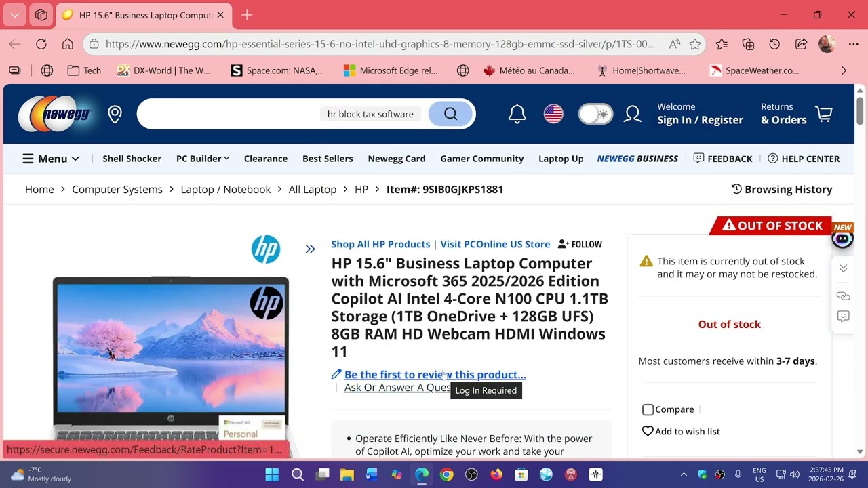The width and height of the screenshot is (868, 488).
Task: Show hidden system tray icons chevron
Action: pyautogui.click(x=684, y=474)
